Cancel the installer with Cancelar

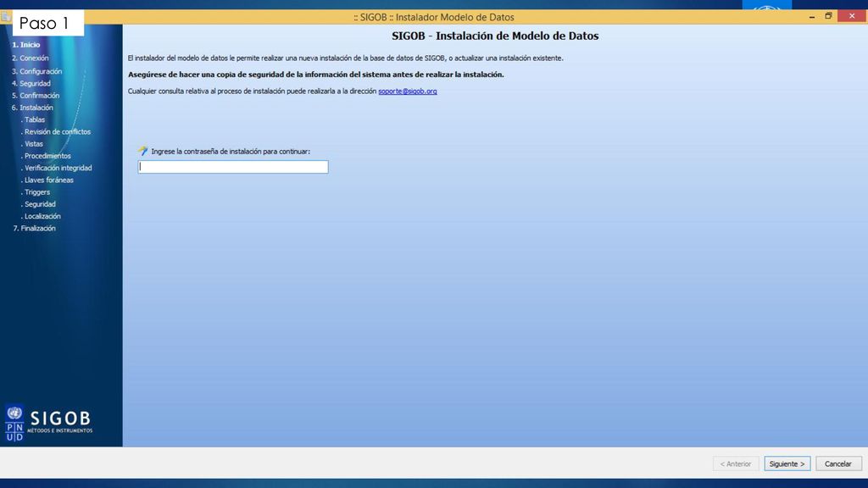(x=838, y=463)
